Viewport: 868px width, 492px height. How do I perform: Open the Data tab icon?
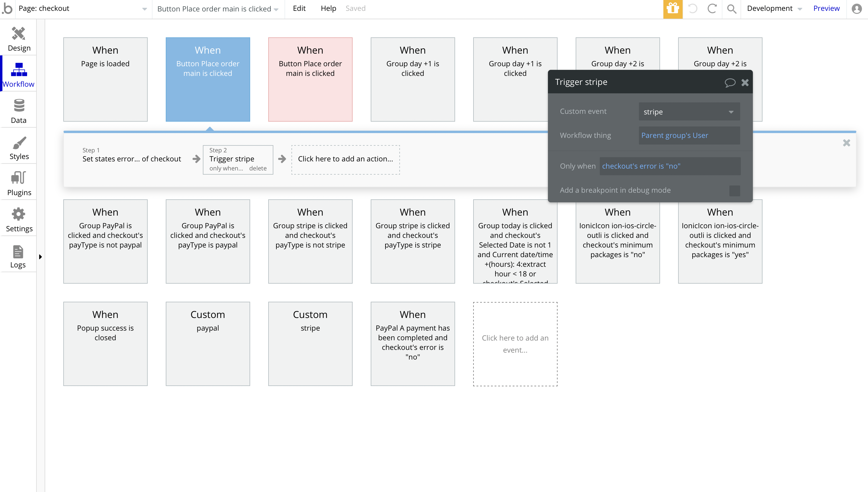pyautogui.click(x=19, y=106)
